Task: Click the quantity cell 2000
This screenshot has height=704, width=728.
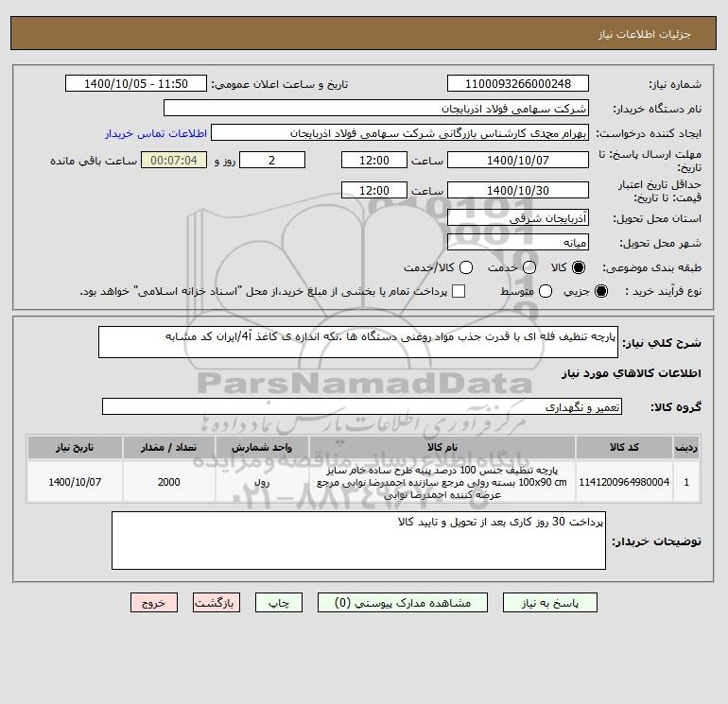Action: [168, 482]
